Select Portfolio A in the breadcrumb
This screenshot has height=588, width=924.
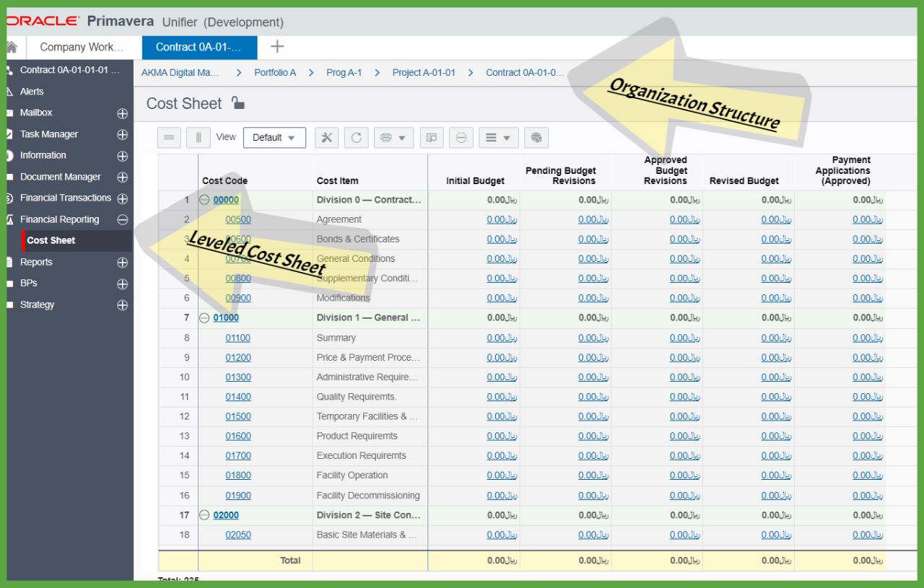click(275, 73)
